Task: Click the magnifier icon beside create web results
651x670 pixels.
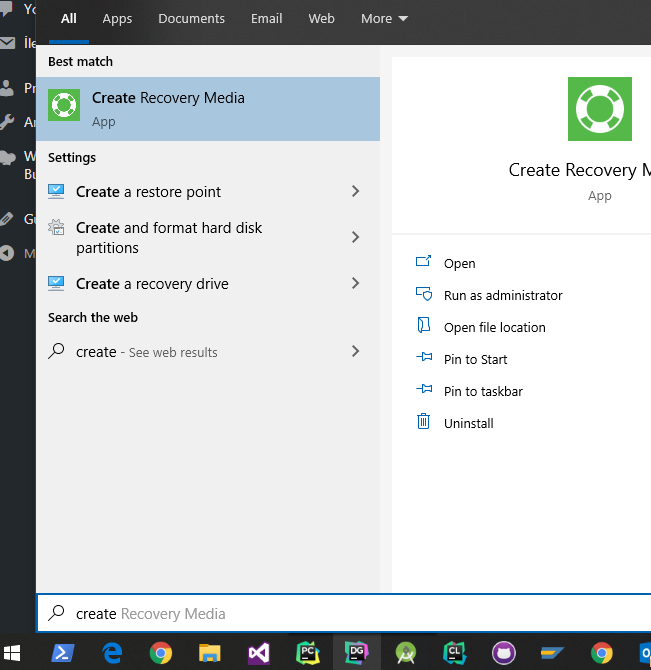Action: 56,351
